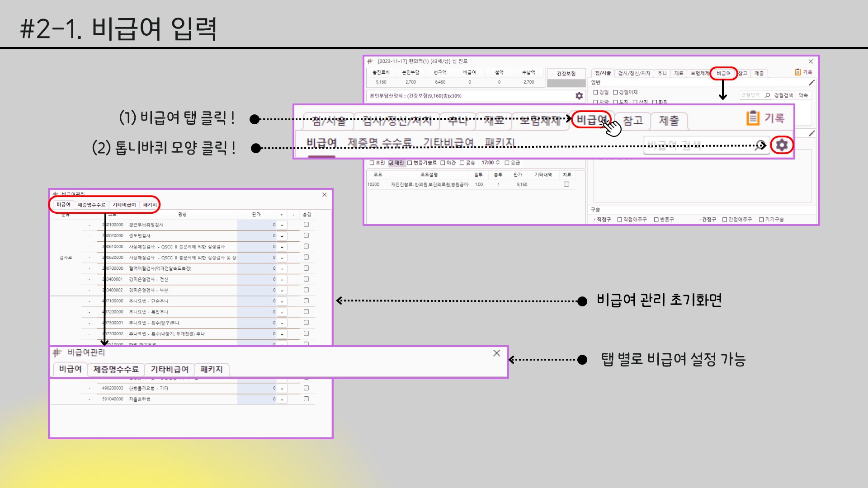The width and height of the screenshot is (868, 488).
Task: Adjust the 17:00 time stepper arrows
Action: (x=498, y=163)
